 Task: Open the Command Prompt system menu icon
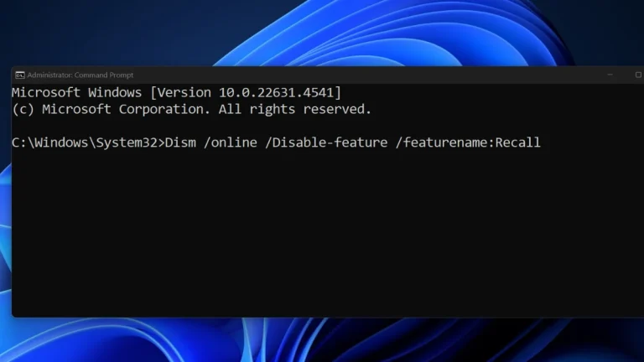coord(20,75)
